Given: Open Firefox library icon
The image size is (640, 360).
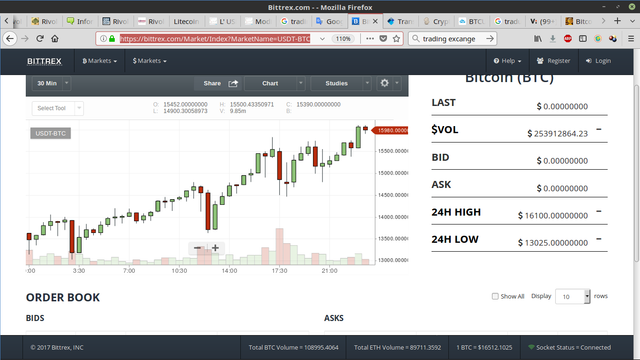Looking at the screenshot, I should click(538, 39).
